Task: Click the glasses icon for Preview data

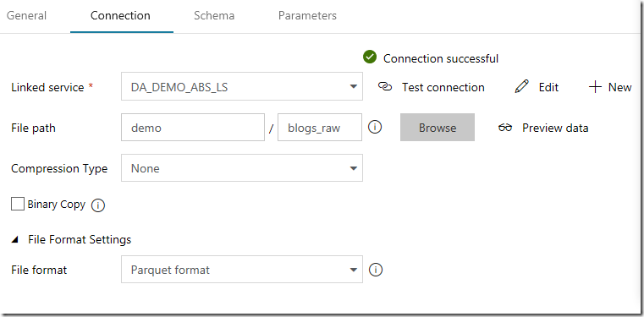Action: click(x=505, y=128)
